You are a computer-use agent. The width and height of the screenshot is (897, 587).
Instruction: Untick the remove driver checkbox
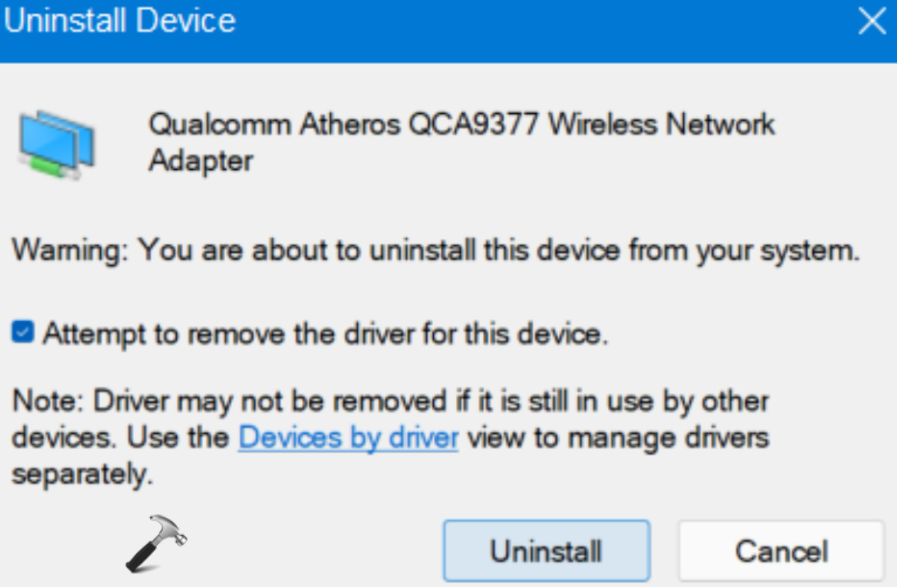point(22,335)
